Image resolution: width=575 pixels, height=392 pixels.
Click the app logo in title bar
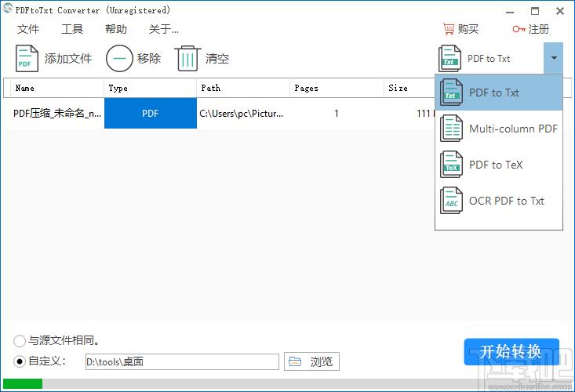pyautogui.click(x=7, y=8)
